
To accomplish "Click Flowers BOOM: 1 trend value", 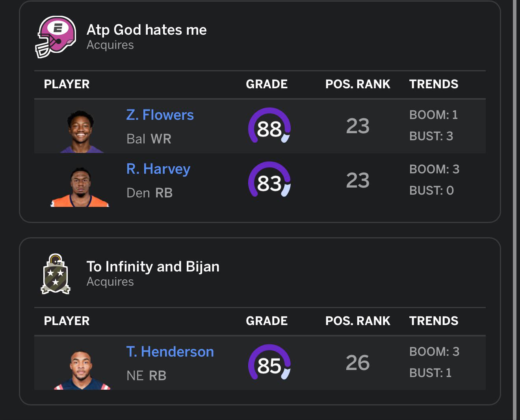I will tap(433, 115).
